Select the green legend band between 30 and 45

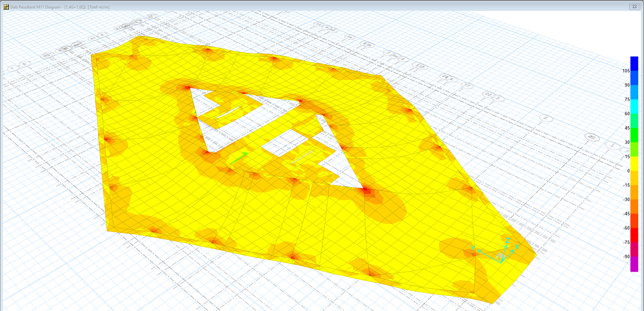click(634, 135)
